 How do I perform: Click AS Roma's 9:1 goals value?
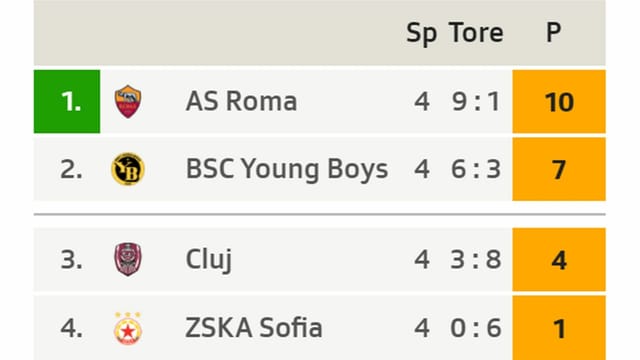pos(476,101)
